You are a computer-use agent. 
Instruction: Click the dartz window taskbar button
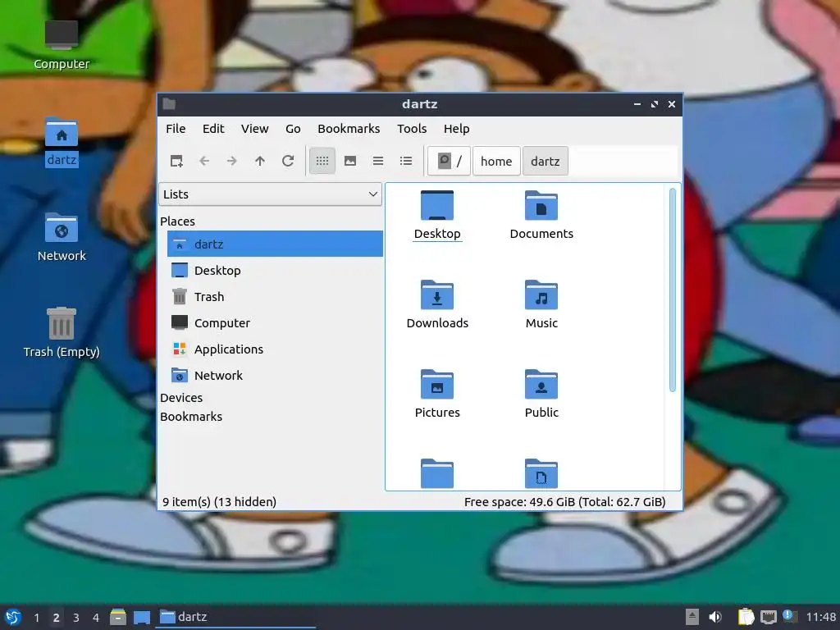pyautogui.click(x=235, y=617)
